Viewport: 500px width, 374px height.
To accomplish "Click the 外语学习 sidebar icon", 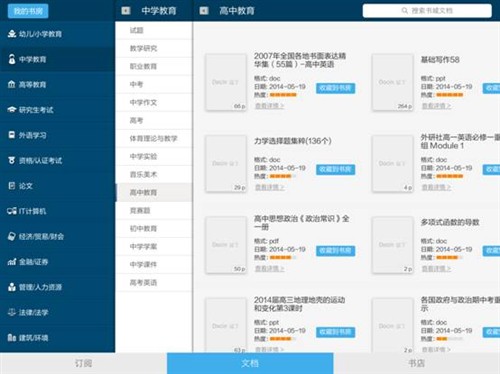I will tap(12, 135).
